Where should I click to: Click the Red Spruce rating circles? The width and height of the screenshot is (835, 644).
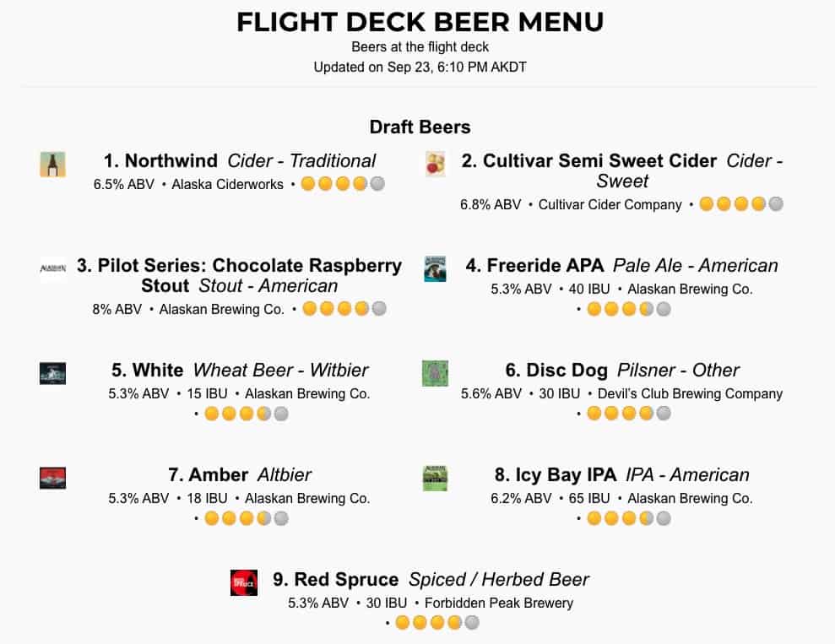[x=437, y=623]
